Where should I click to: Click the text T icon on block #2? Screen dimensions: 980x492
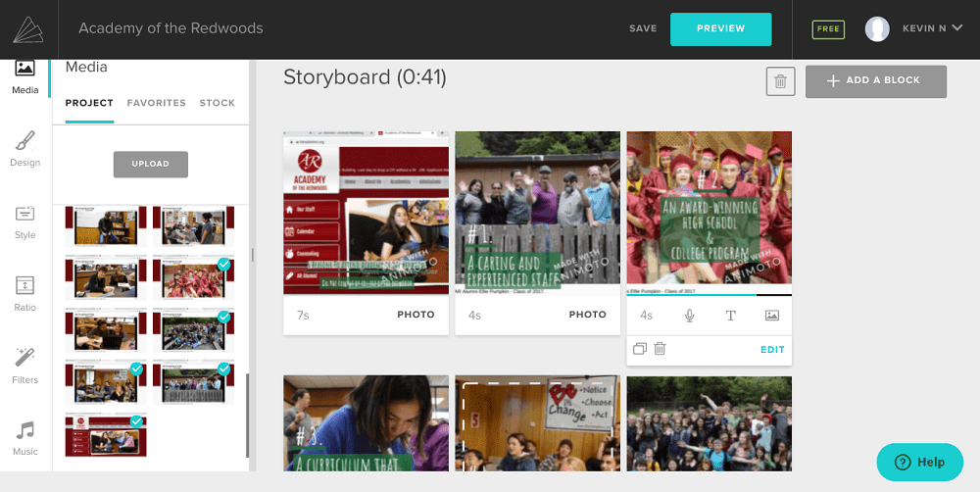[x=731, y=316]
